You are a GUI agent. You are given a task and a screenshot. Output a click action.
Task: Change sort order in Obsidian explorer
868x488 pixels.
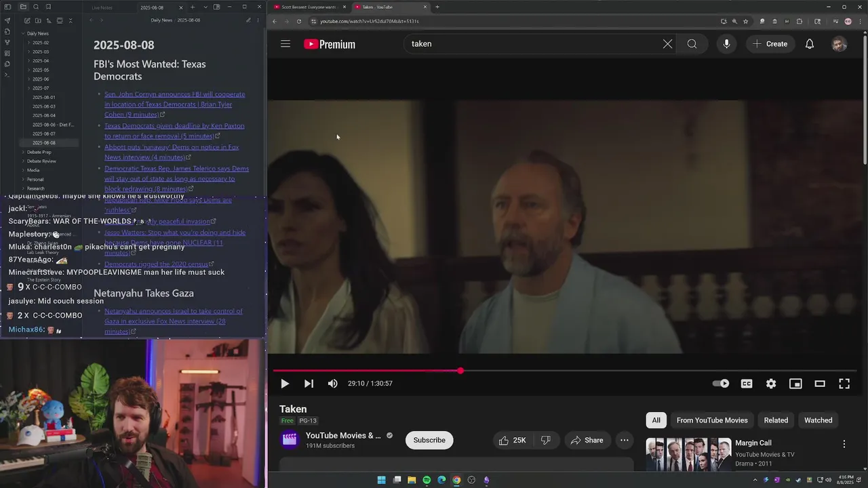coord(48,21)
